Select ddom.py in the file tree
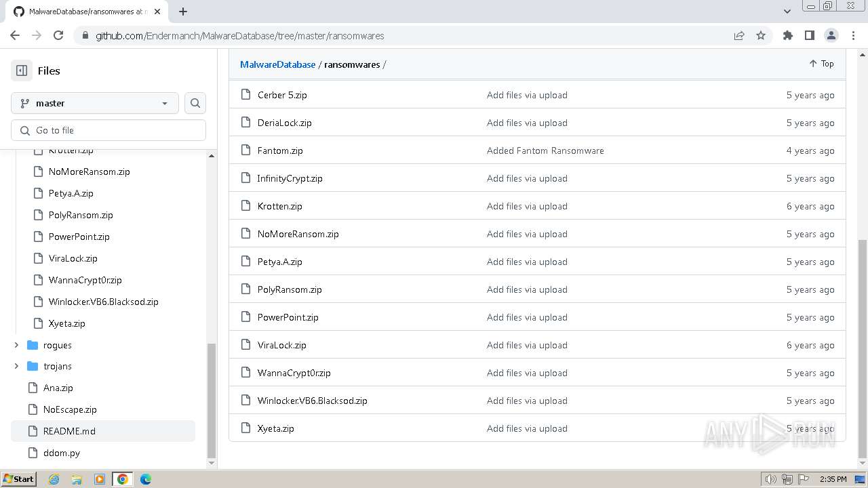 point(62,453)
